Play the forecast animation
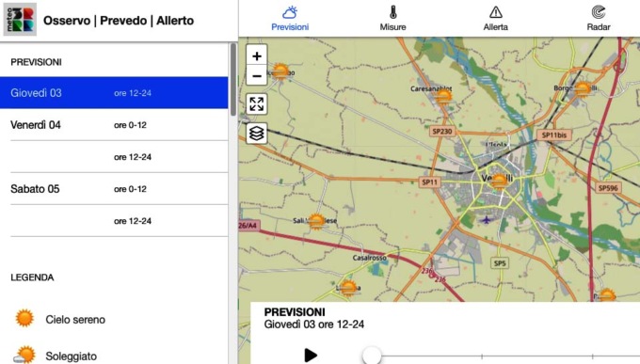Viewport: 640px width, 364px height. coord(311,355)
